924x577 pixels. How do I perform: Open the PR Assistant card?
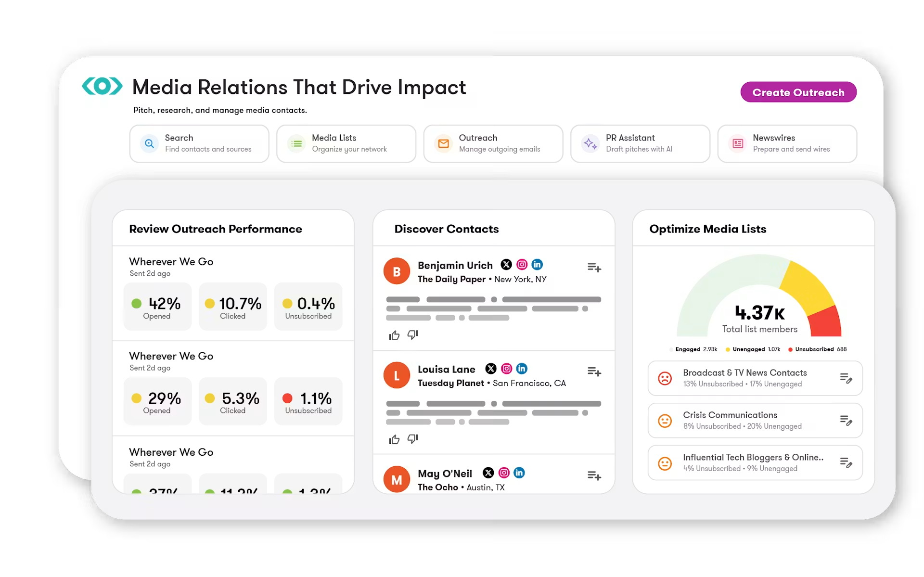coord(640,143)
